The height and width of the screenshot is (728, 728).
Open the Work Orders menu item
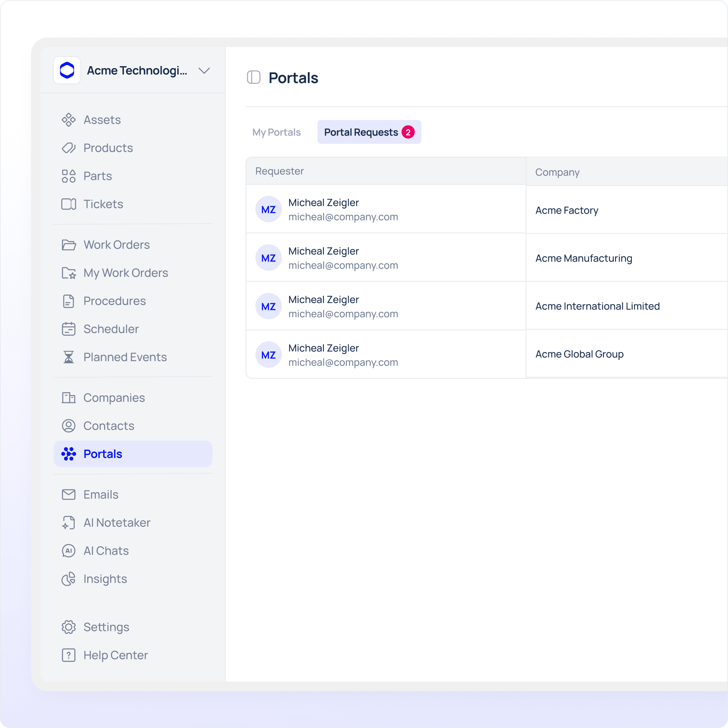[x=116, y=245]
